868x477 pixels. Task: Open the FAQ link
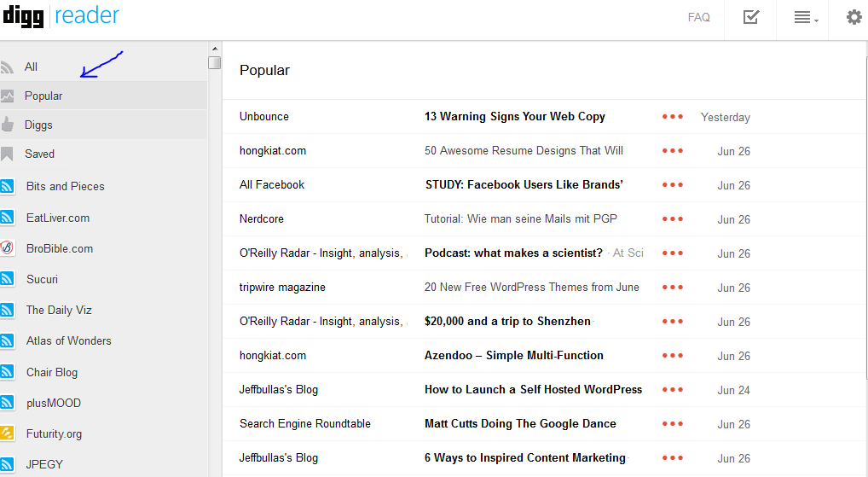click(698, 17)
